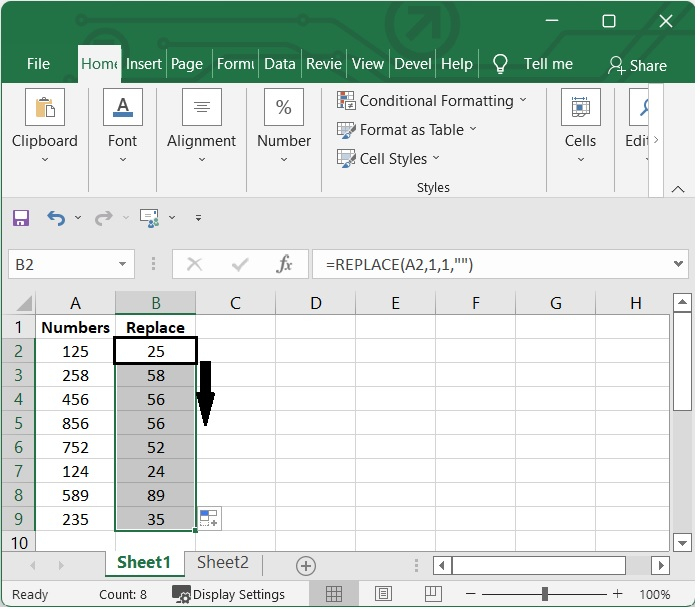The image size is (700, 611).
Task: Select row 5 header
Action: click(18, 423)
